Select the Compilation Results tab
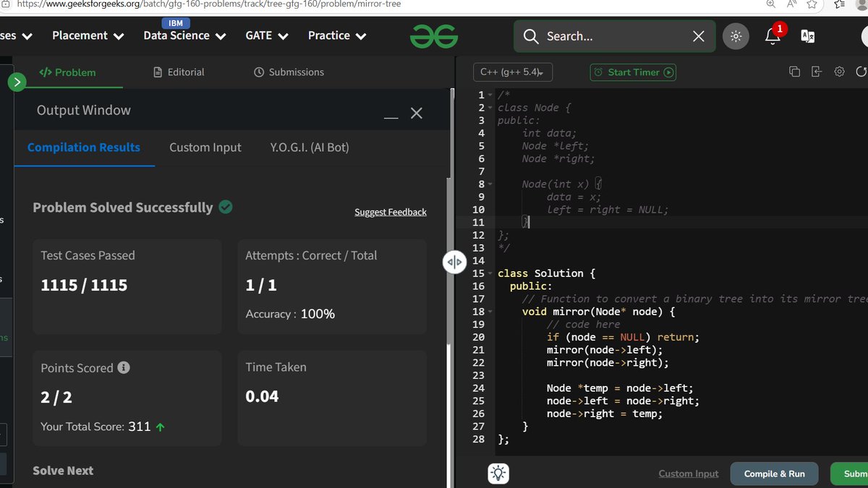The height and width of the screenshot is (488, 868). 84,147
